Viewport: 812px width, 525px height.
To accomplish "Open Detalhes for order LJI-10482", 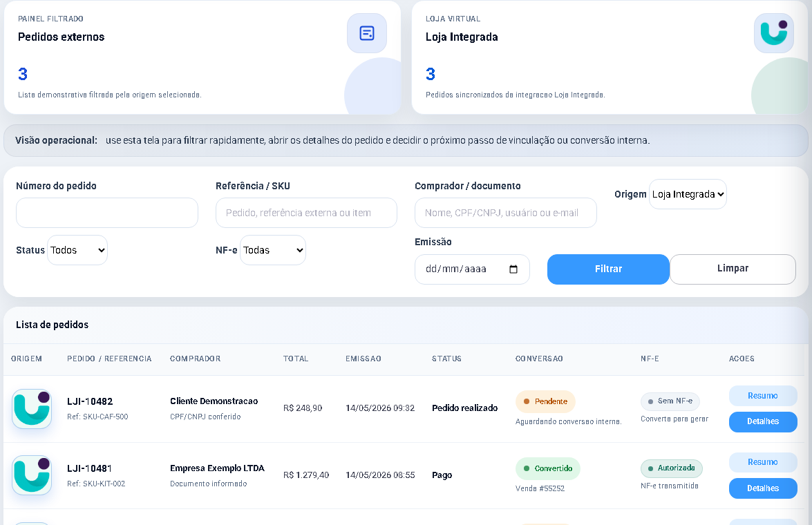I will [x=763, y=421].
